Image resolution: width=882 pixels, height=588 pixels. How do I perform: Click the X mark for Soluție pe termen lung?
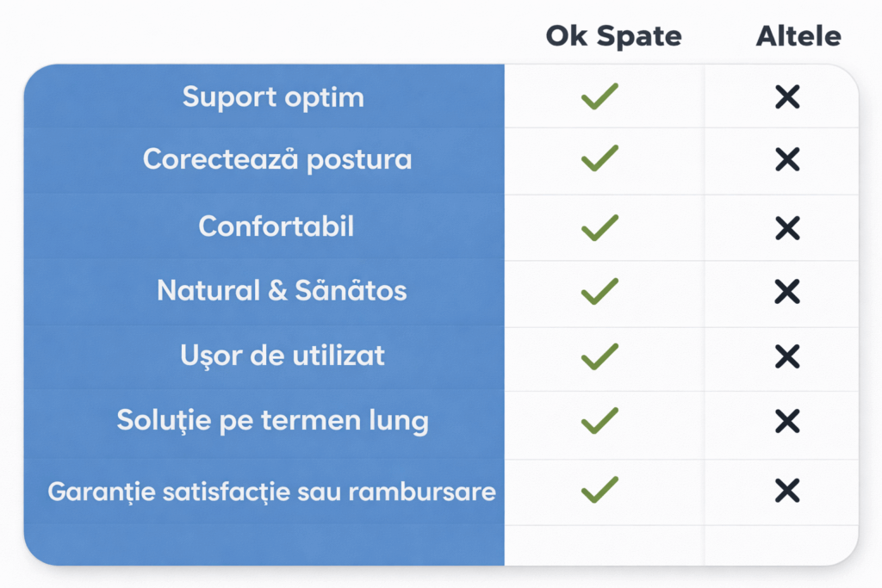786,421
